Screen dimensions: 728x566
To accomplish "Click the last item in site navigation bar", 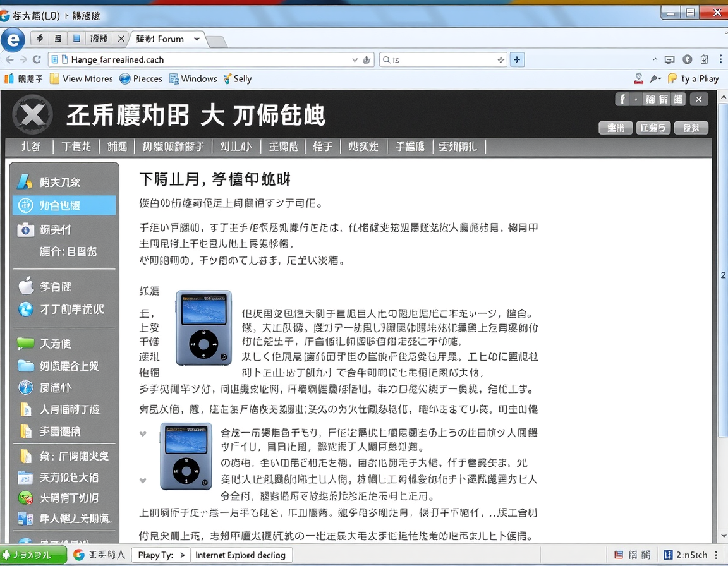I will point(458,147).
